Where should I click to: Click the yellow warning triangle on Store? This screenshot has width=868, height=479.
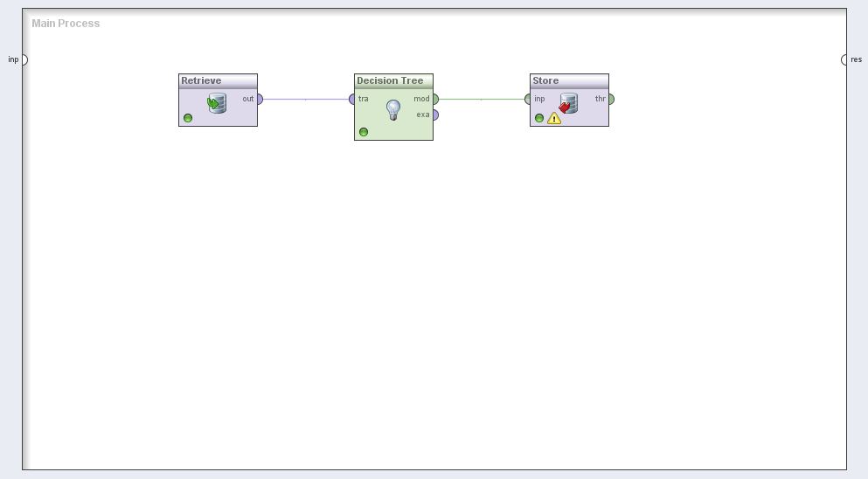coord(554,118)
